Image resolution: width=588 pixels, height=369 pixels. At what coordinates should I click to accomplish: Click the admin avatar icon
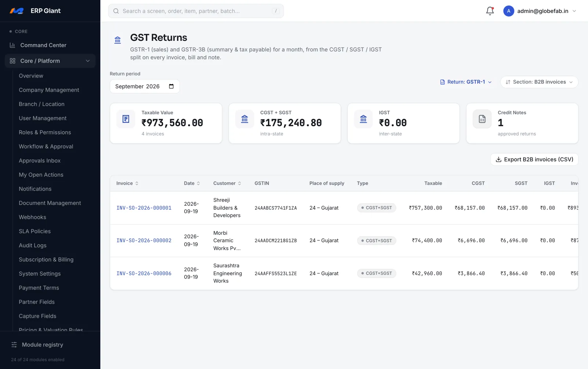[509, 11]
